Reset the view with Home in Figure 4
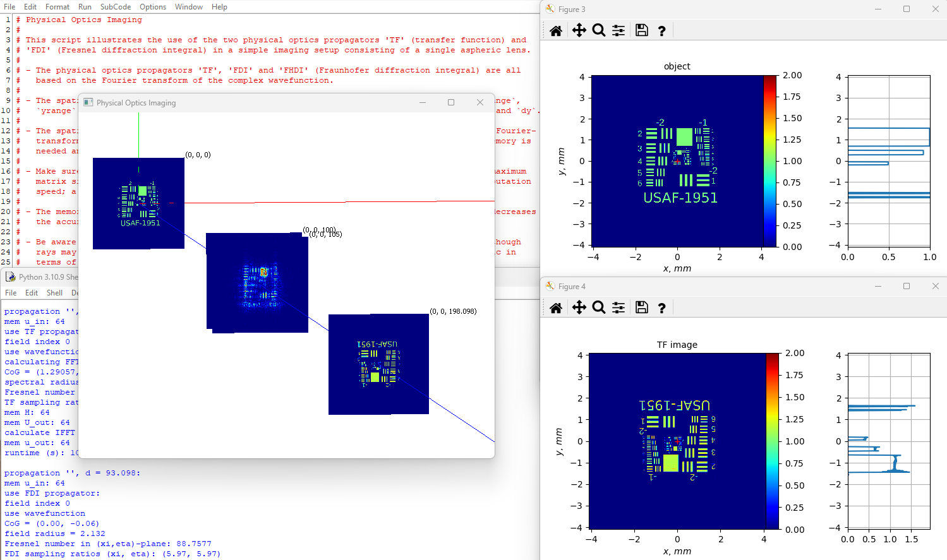The image size is (947, 560). coord(556,307)
